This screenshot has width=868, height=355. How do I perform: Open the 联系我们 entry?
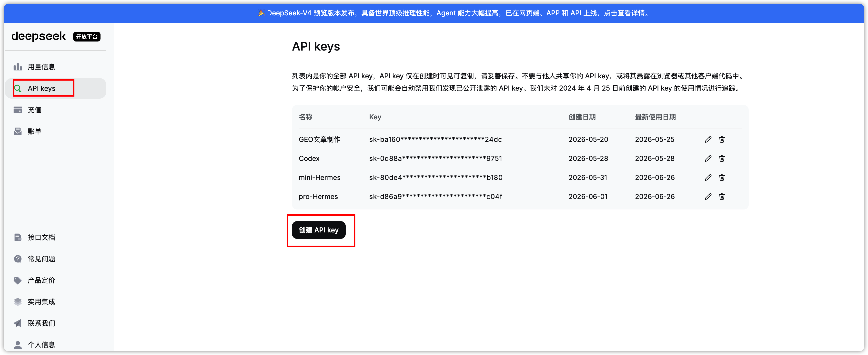(x=56, y=323)
